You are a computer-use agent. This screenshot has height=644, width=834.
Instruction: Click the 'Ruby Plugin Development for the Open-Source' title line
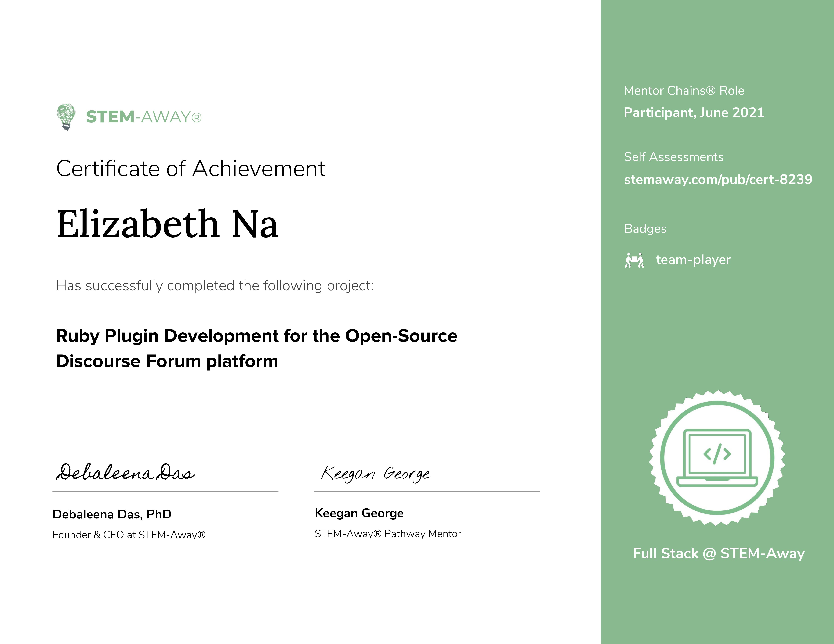coord(257,336)
